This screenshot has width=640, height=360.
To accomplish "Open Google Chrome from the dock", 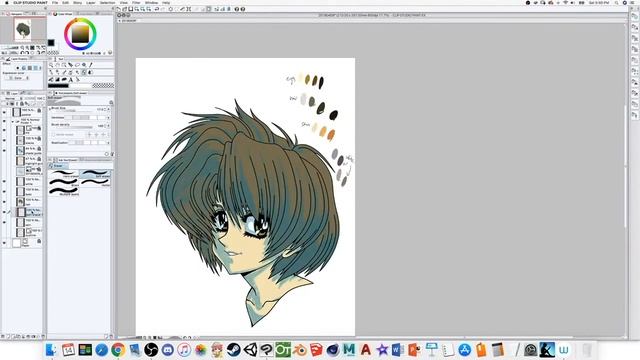I will (x=118, y=350).
